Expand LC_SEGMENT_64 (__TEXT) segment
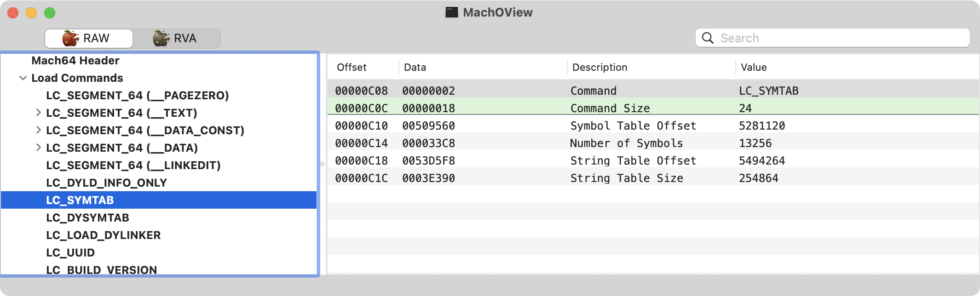Screen dimensions: 980x296 38,113
